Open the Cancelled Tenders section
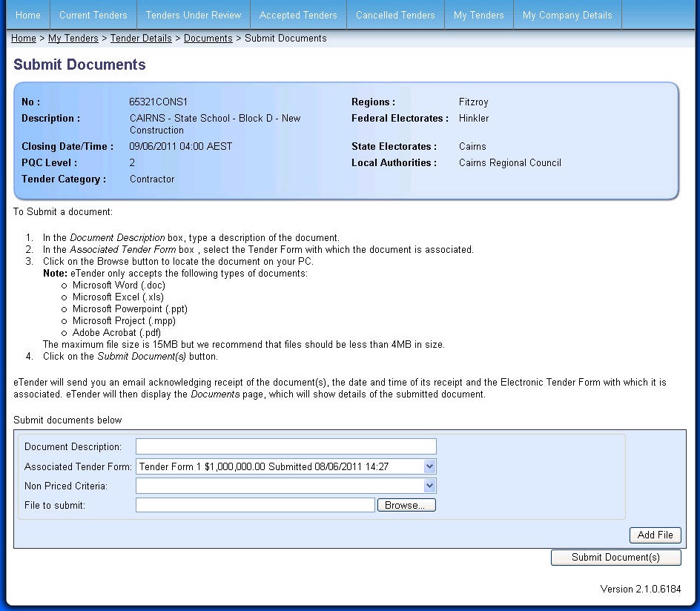This screenshot has height=611, width=700. point(395,14)
